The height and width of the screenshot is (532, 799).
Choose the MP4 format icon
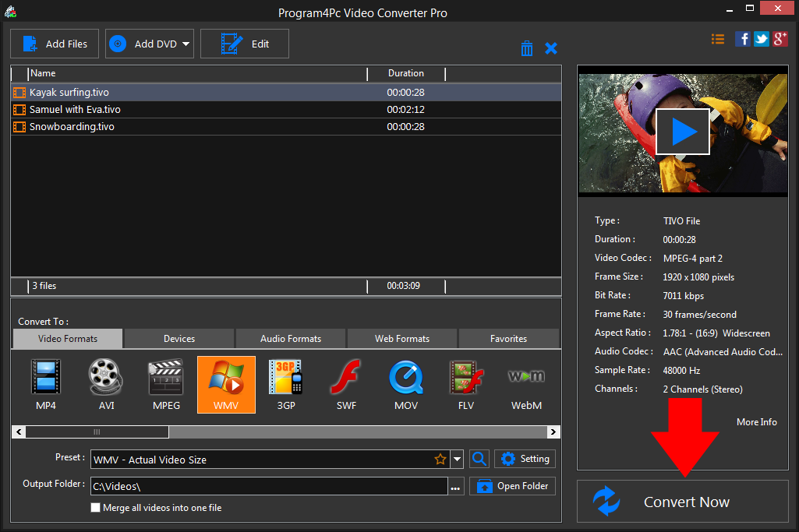click(x=46, y=384)
